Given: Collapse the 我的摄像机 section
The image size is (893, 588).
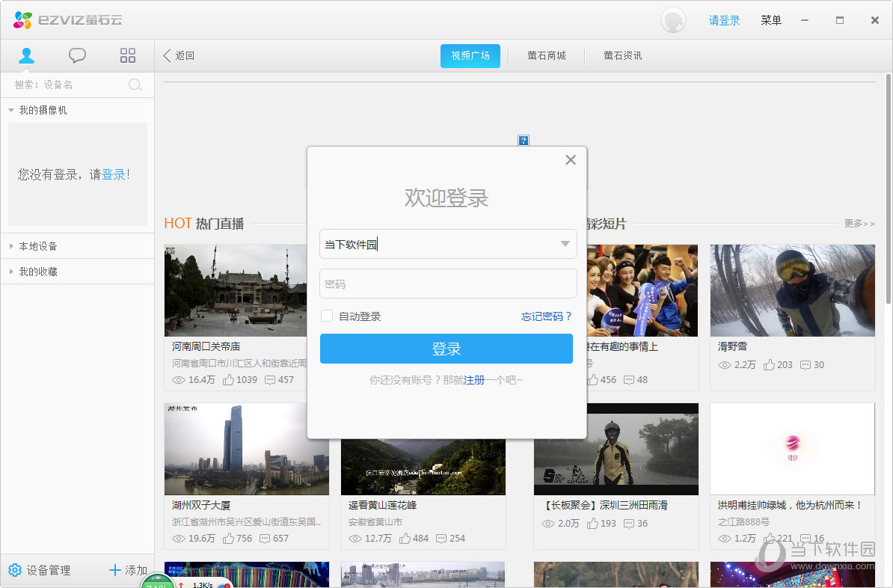Looking at the screenshot, I should tap(10, 110).
